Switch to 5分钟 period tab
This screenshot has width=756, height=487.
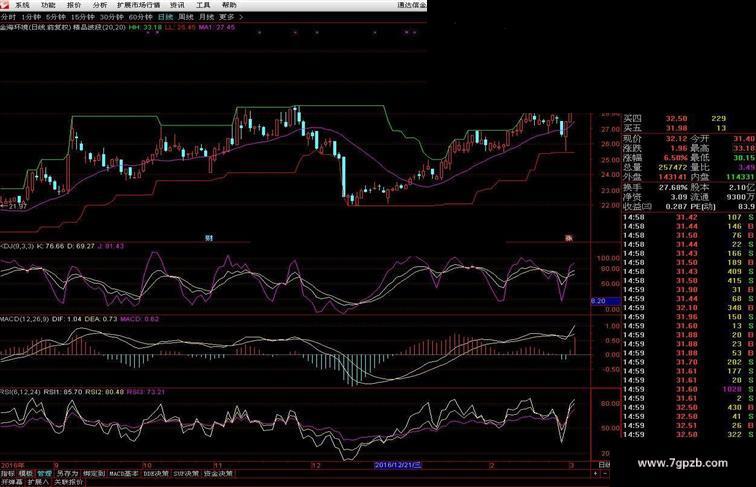[x=56, y=17]
